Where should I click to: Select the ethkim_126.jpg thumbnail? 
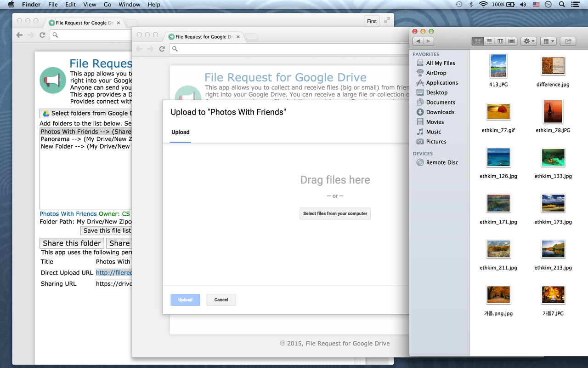(x=498, y=158)
